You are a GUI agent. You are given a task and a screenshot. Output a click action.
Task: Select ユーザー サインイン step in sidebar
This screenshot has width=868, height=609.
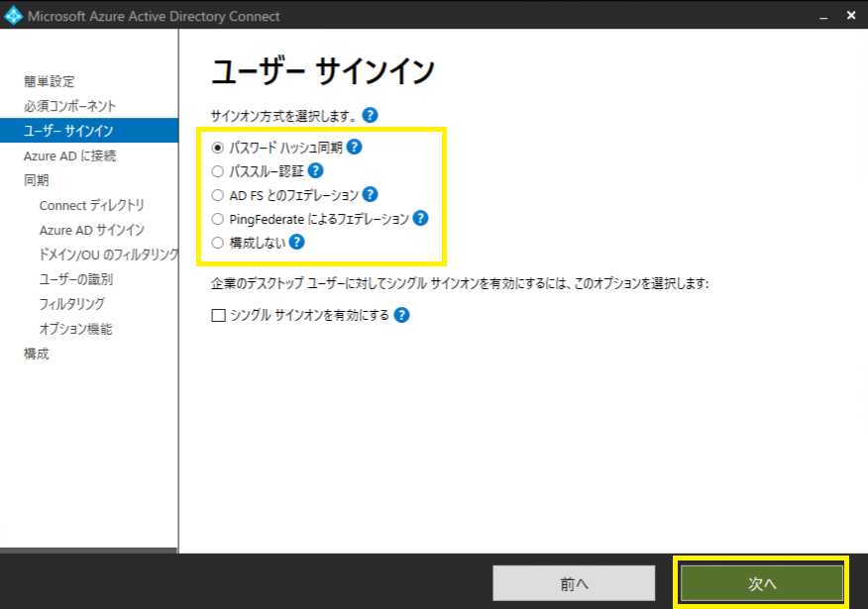click(x=89, y=131)
